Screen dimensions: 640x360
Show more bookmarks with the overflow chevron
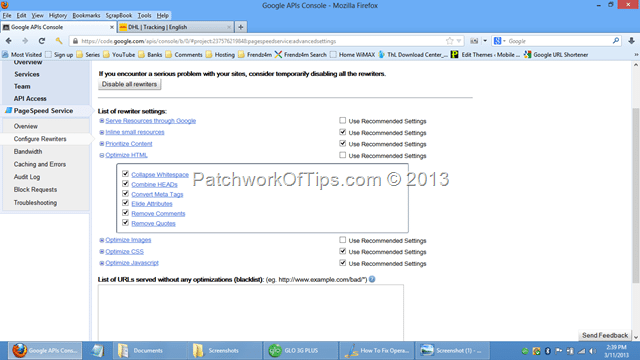click(636, 54)
